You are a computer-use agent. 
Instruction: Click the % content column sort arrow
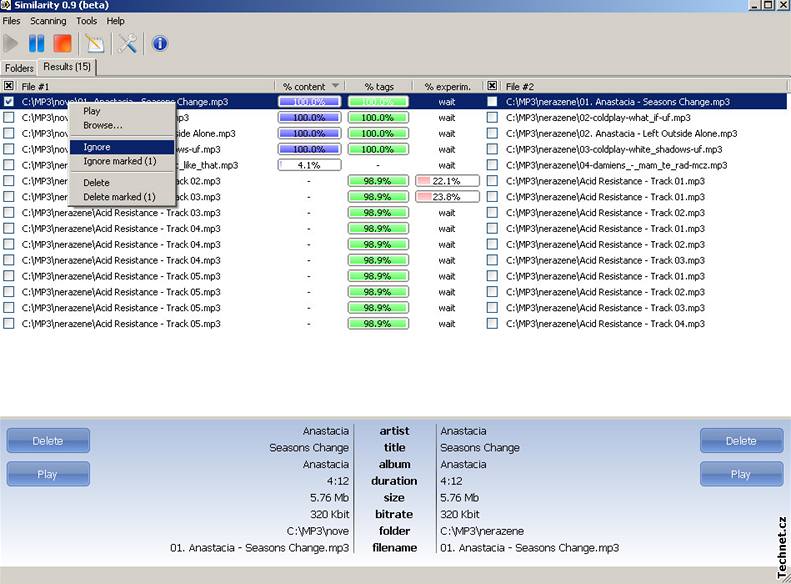coord(336,86)
